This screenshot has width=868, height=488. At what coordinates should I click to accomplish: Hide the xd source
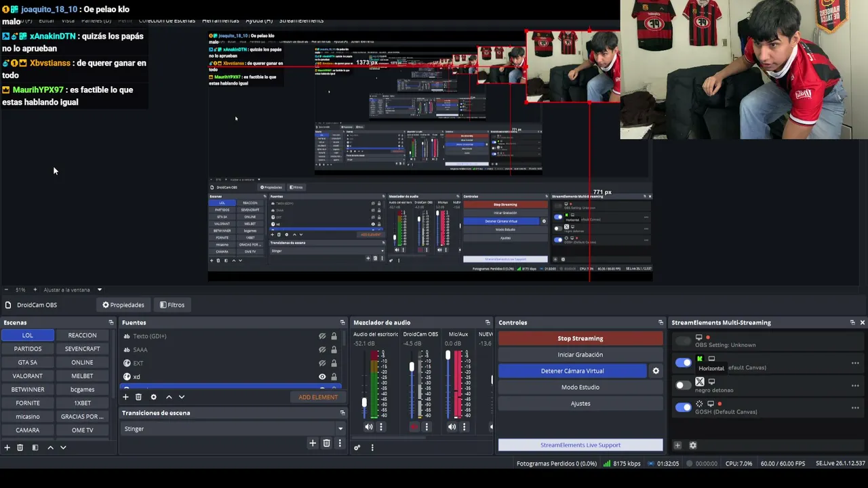click(322, 377)
